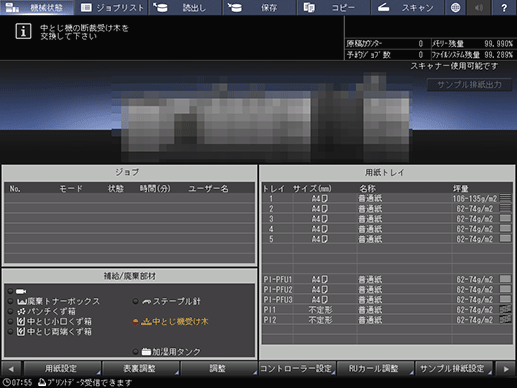Select the indicator next to 中とじ小口くず箱
Viewport: 517px width, 388px height.
10,322
